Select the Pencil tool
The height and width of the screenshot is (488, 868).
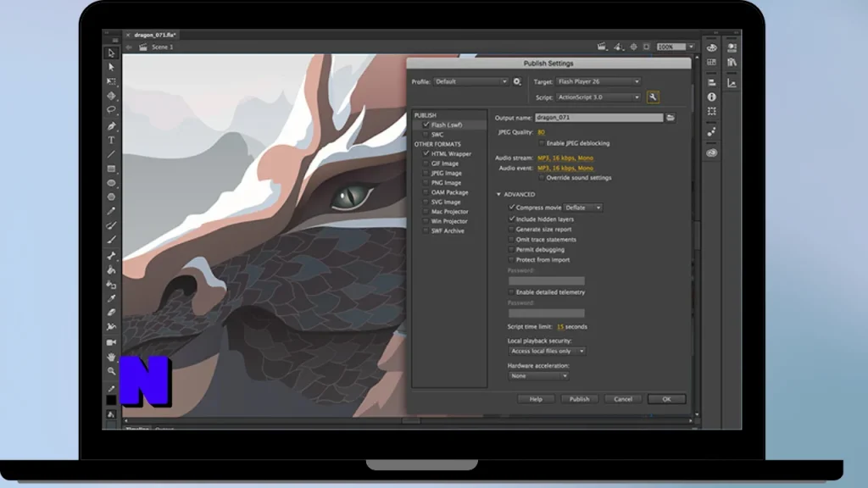pyautogui.click(x=111, y=211)
